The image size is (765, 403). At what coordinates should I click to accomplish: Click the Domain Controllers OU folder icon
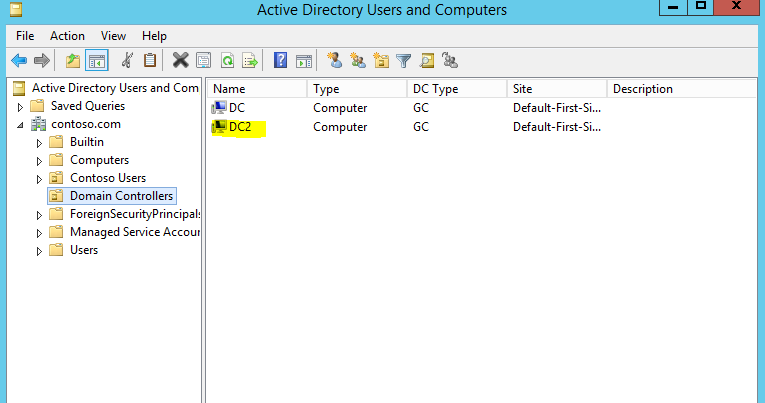click(57, 196)
